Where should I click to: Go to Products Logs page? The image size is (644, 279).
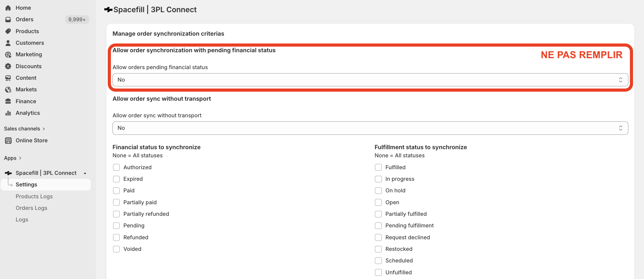point(34,196)
